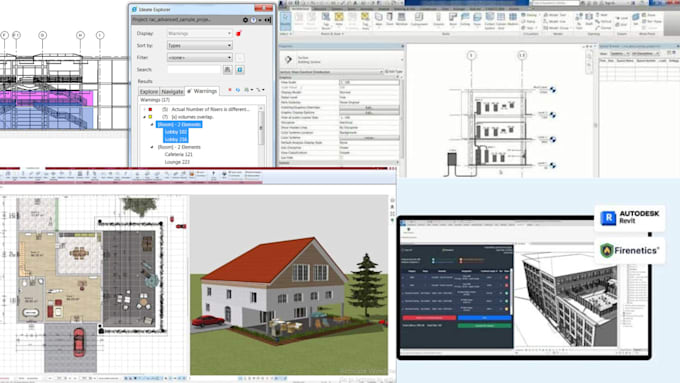680x383 pixels.
Task: Open the Display dropdown showing Warnings
Action: [200, 33]
